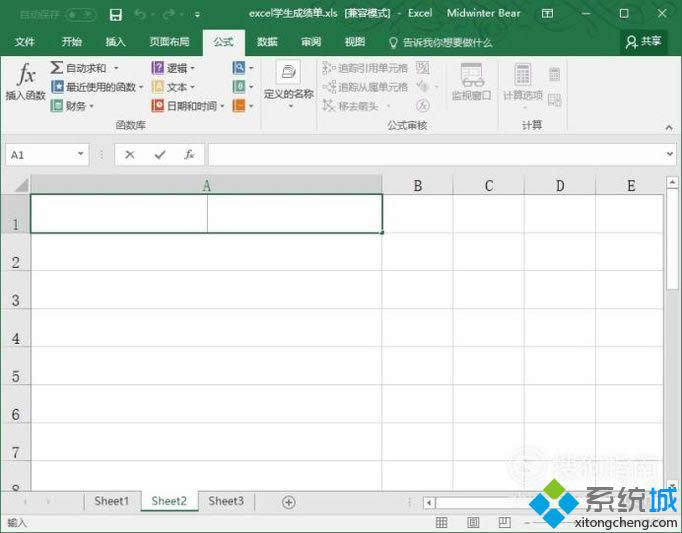Switch to the Sheet3 tab
Viewport: 682px width, 533px height.
226,501
